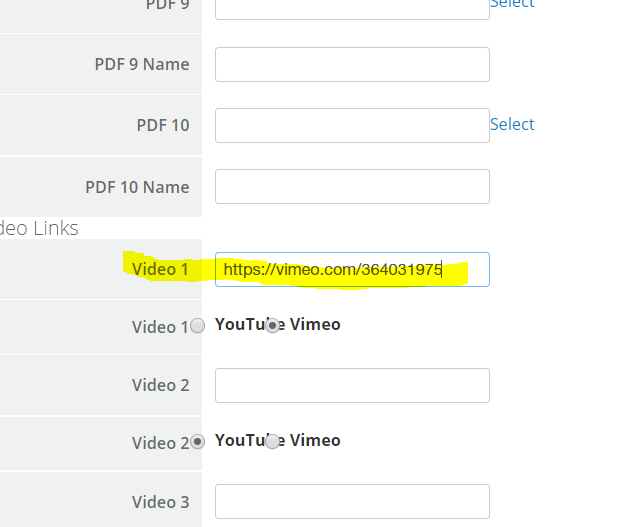The width and height of the screenshot is (634, 527).
Task: Select the Vimeo radio button for Video 2
Action: pyautogui.click(x=273, y=441)
